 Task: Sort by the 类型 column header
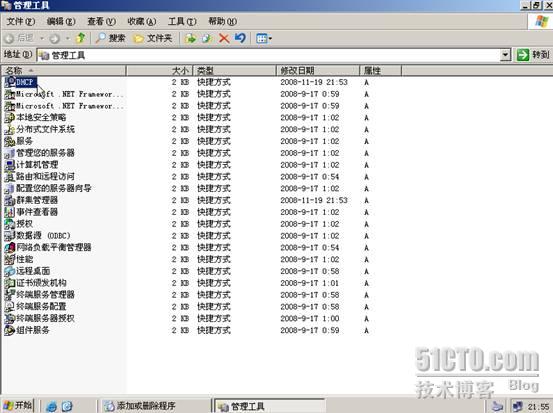(234, 71)
